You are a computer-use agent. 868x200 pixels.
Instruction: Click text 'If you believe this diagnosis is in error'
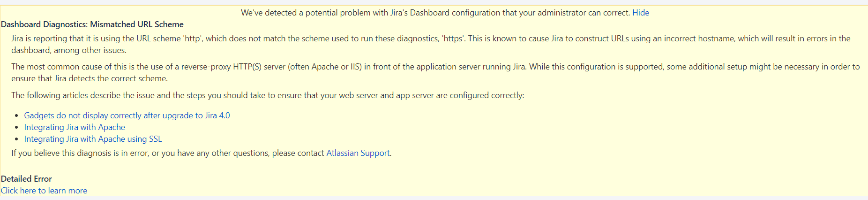click(x=202, y=153)
